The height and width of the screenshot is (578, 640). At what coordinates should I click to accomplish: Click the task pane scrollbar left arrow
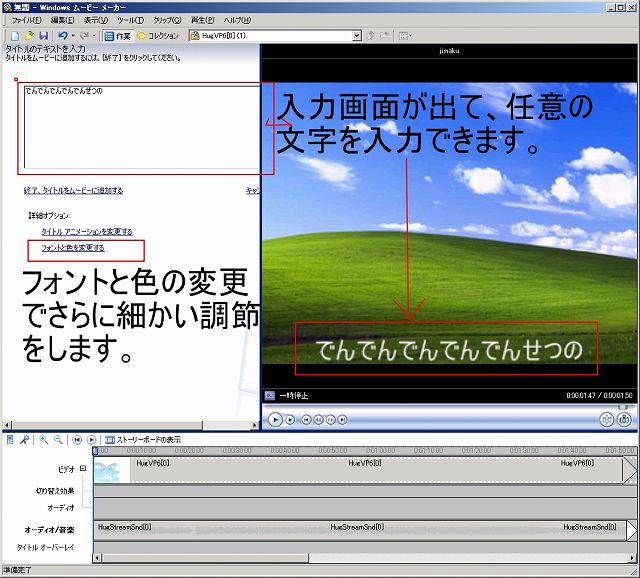pos(7,425)
